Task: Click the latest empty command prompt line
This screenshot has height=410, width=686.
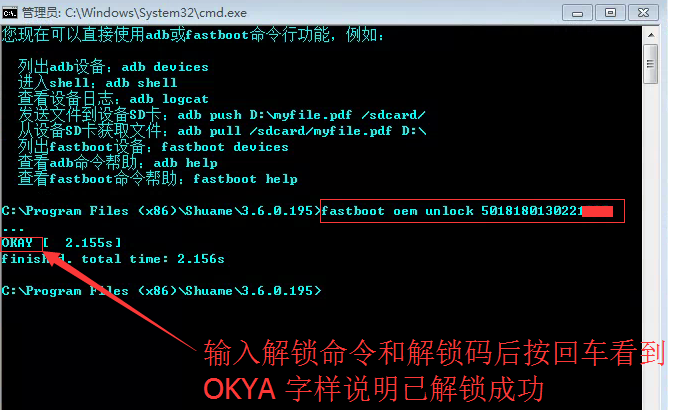Action: [x=161, y=291]
